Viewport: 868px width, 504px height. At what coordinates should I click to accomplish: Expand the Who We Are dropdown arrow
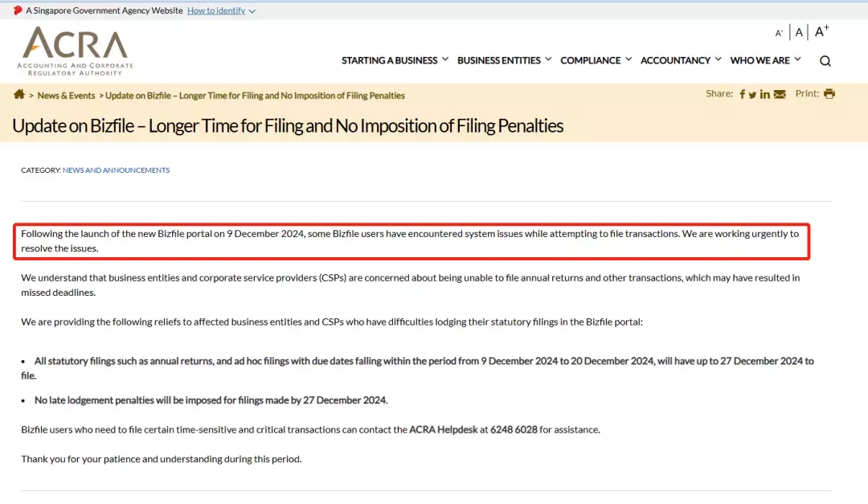coord(797,59)
